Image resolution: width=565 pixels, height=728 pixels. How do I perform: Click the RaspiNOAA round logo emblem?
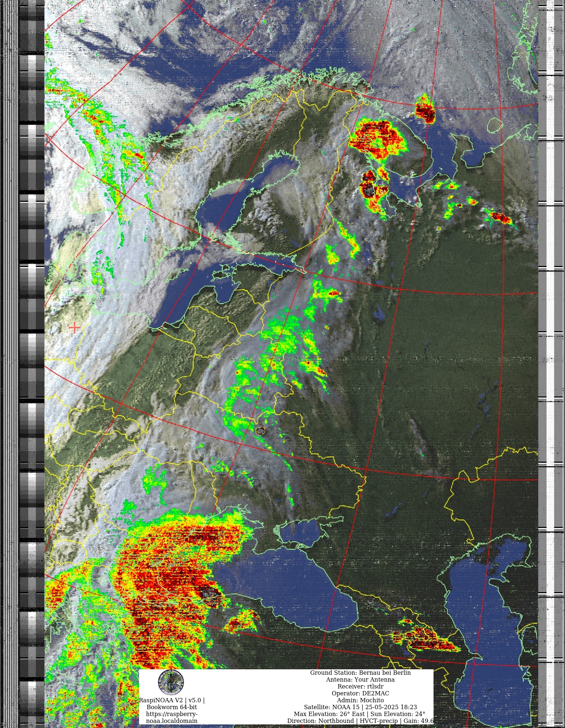point(171,682)
